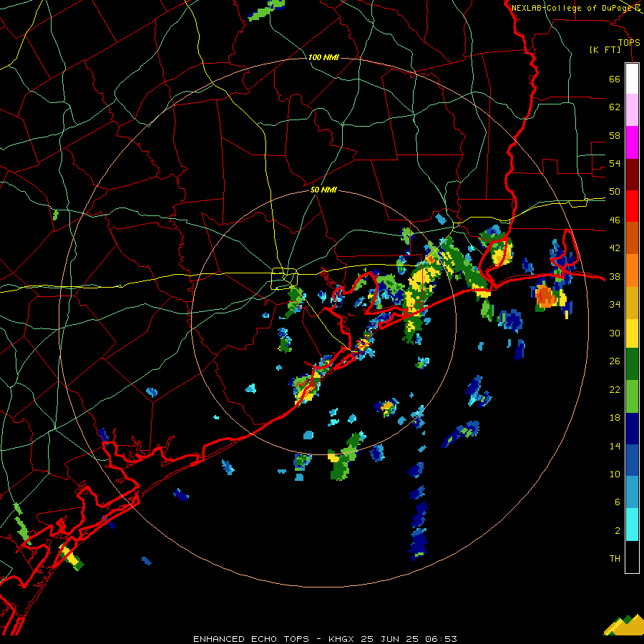Select the light green legend swatch
Image resolution: width=644 pixels, height=644 pixels.
click(632, 396)
